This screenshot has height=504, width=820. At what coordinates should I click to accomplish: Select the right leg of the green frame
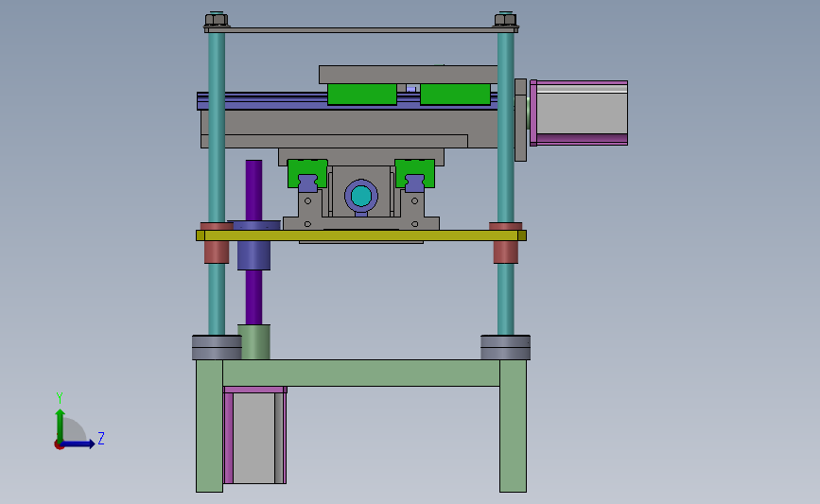tap(513, 426)
